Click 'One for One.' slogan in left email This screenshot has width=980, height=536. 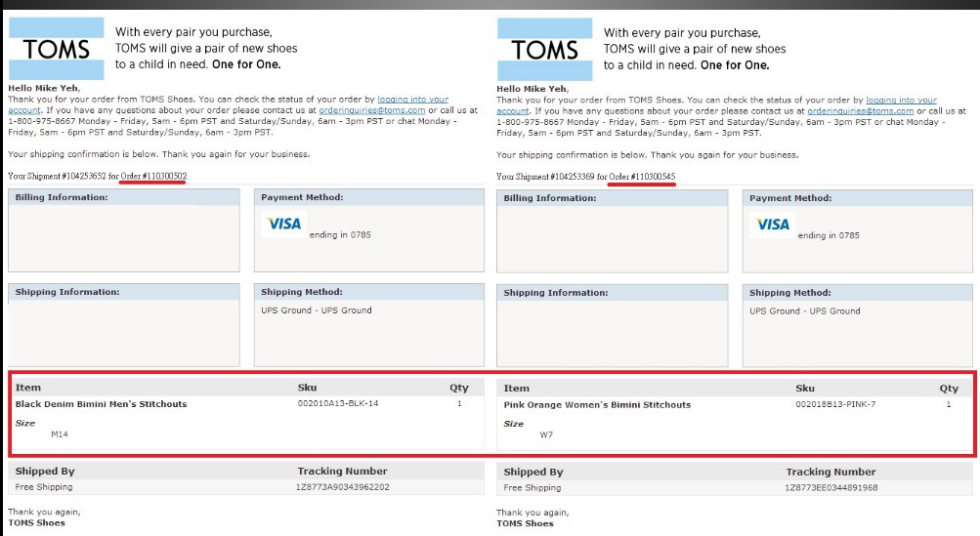point(246,64)
